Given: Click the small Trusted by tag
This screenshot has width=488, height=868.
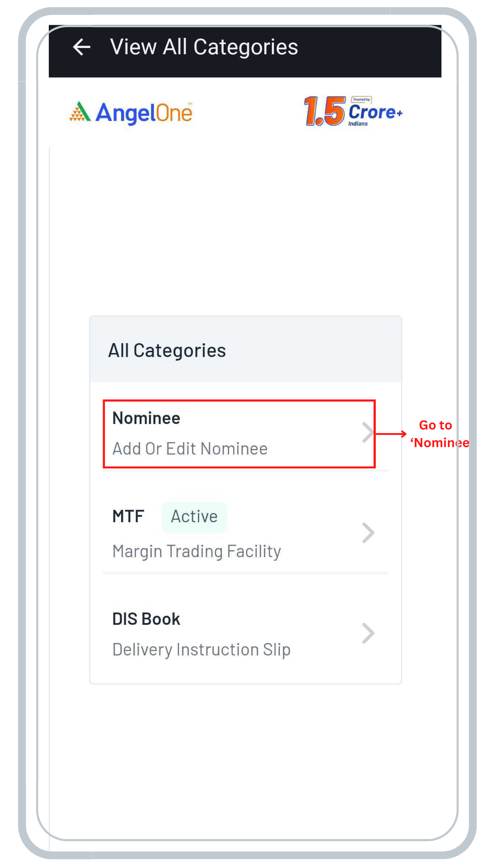Looking at the screenshot, I should 361,99.
